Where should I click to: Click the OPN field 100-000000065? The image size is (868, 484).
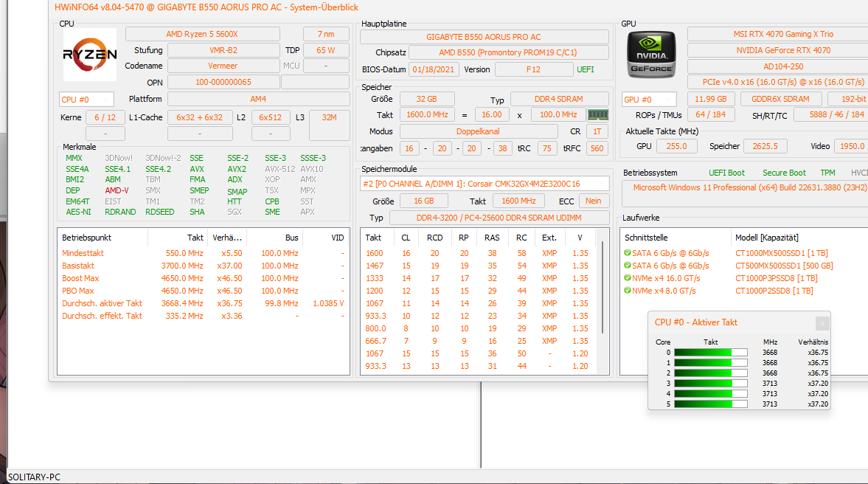tap(223, 82)
